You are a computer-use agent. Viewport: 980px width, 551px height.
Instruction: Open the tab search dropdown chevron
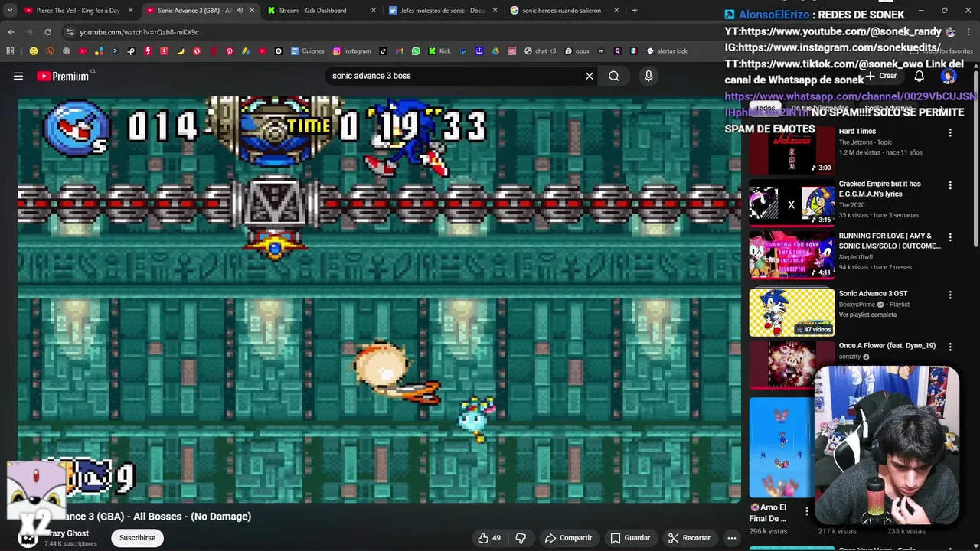coord(10,11)
